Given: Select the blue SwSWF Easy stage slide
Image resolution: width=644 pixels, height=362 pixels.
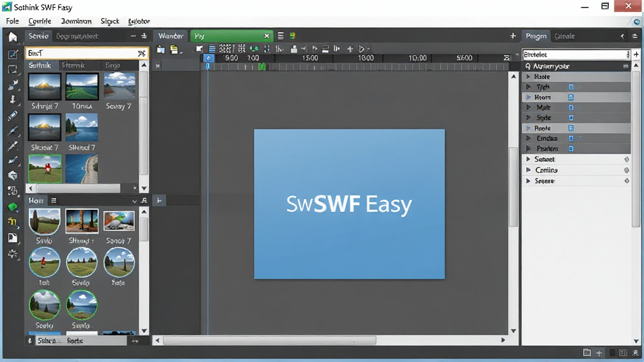Looking at the screenshot, I should [x=349, y=204].
